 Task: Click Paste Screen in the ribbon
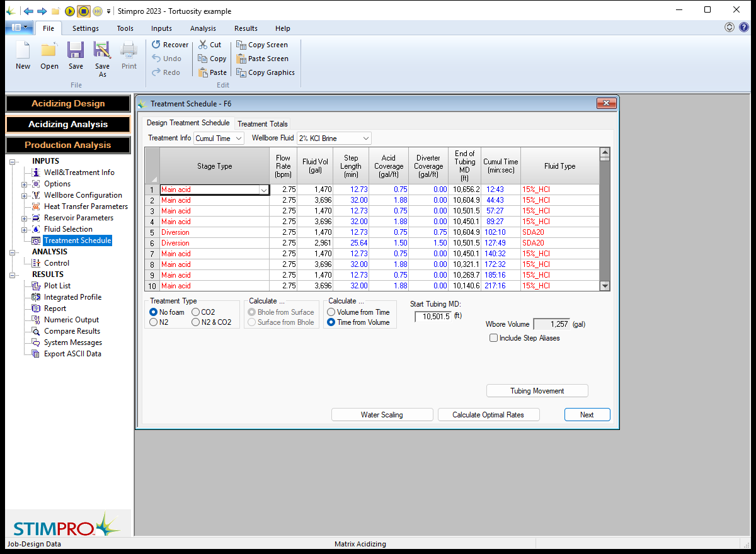[262, 59]
